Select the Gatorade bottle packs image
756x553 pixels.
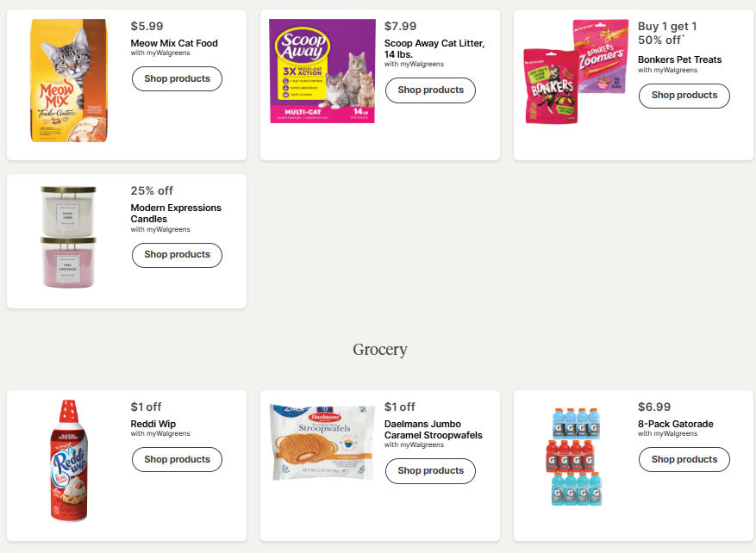[576, 457]
